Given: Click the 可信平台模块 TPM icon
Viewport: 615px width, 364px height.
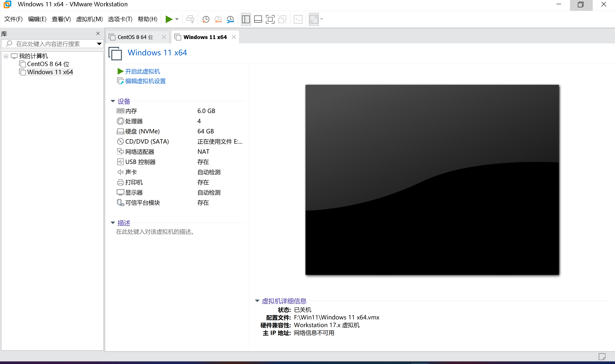Looking at the screenshot, I should click(x=120, y=203).
